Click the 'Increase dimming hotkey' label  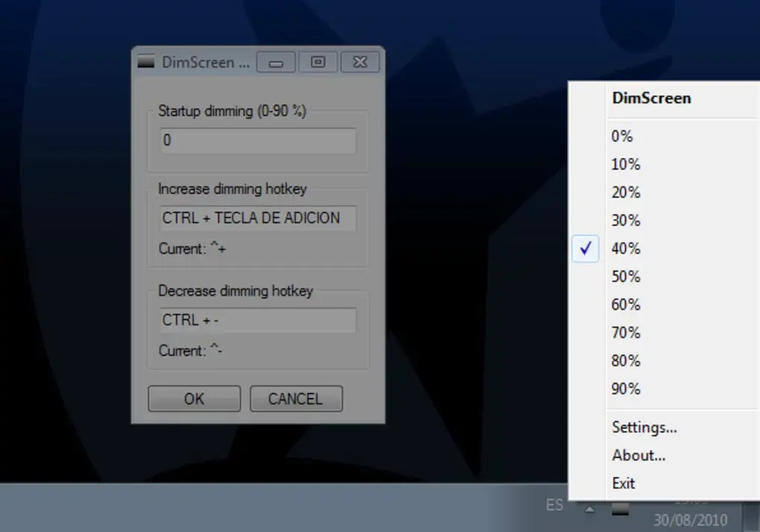coord(232,189)
